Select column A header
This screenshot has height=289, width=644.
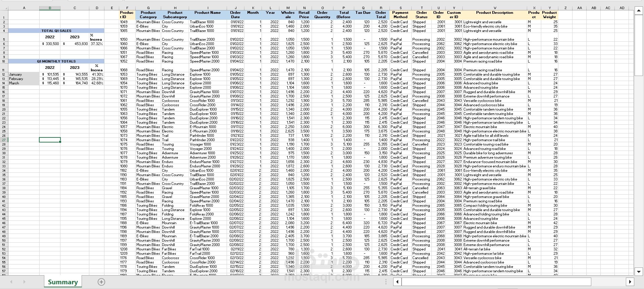[24, 8]
